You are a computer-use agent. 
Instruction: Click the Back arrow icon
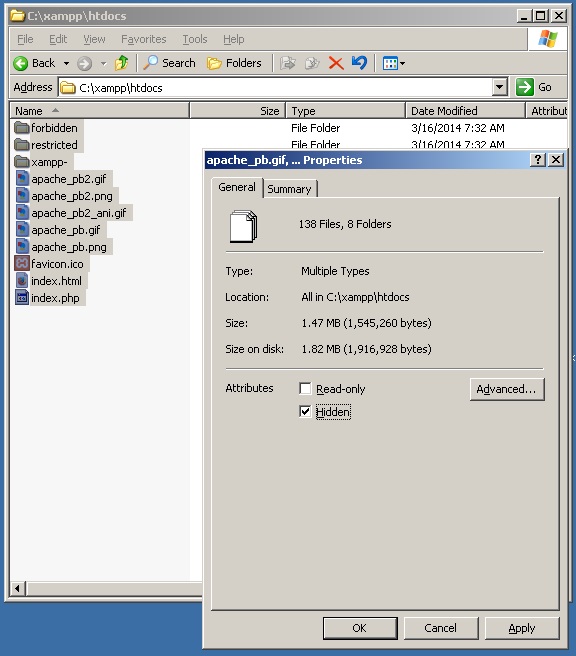click(20, 63)
